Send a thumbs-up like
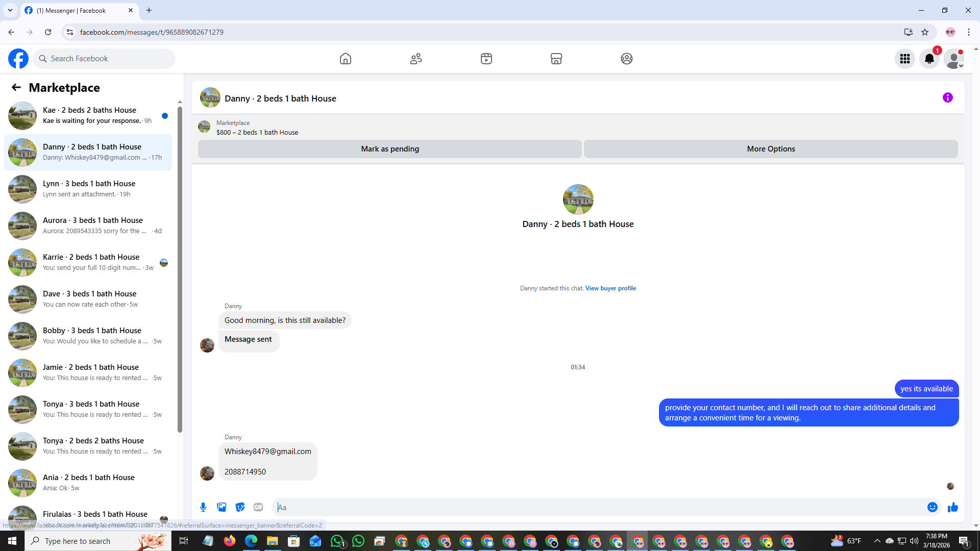 point(952,507)
